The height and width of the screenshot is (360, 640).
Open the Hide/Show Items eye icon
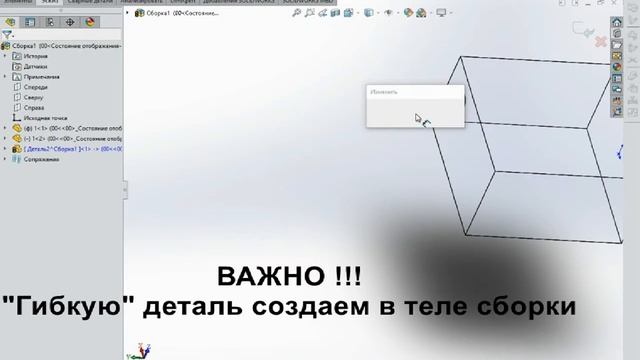(x=388, y=13)
